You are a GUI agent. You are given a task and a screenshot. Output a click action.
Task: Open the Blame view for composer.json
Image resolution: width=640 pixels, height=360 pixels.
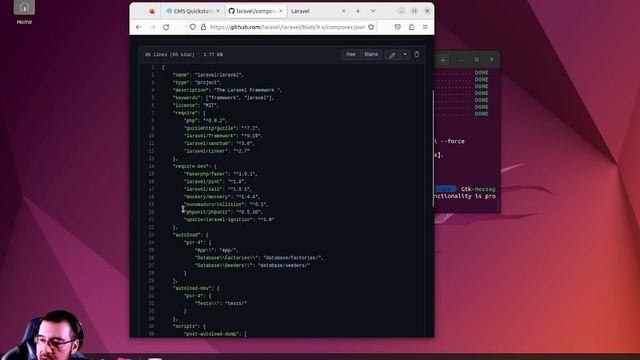pyautogui.click(x=371, y=54)
